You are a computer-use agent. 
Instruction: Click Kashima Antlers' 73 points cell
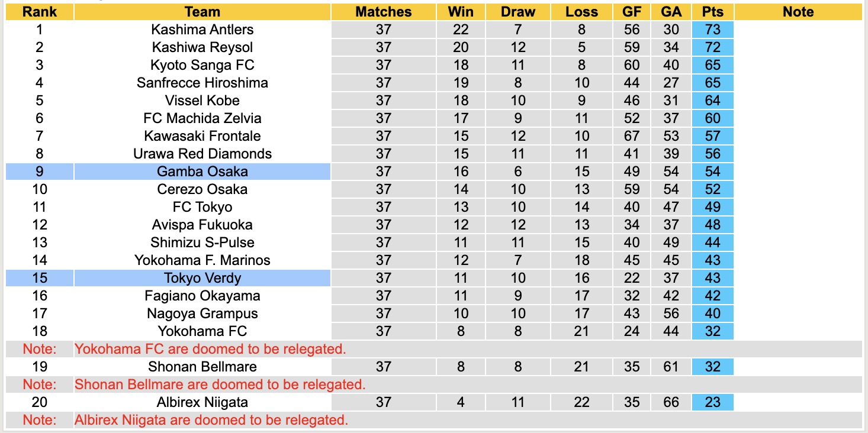click(712, 30)
